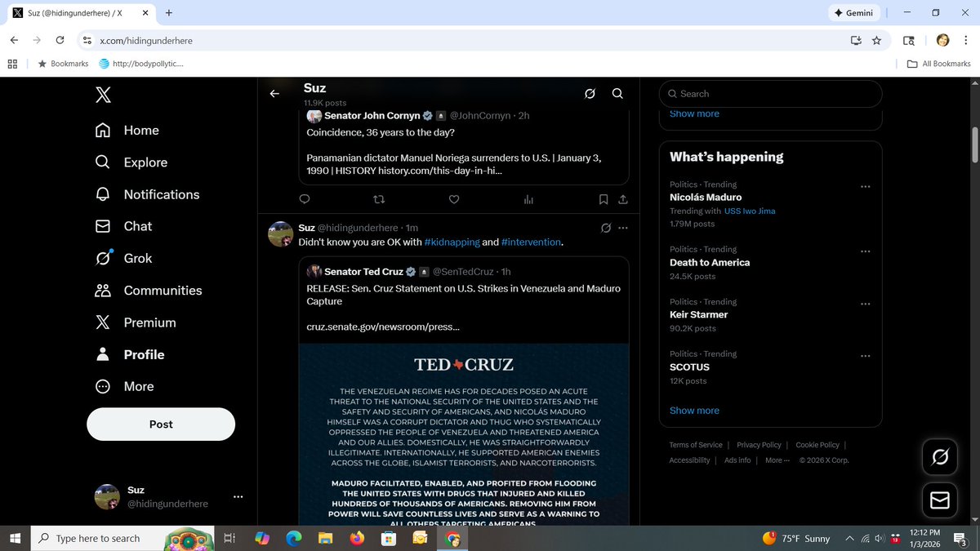Bookmark this page with star icon
The height and width of the screenshot is (551, 980).
tap(876, 40)
